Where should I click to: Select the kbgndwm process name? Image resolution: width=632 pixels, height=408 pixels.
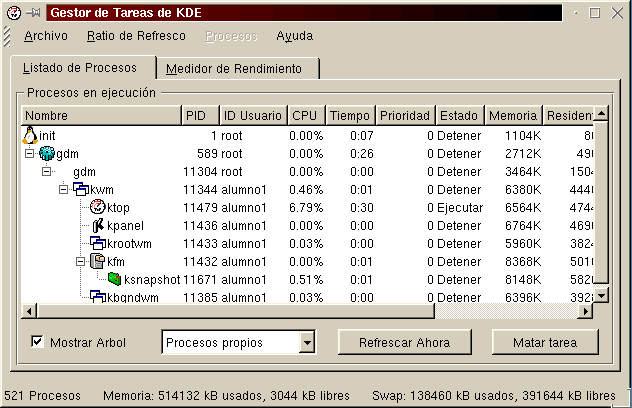[x=133, y=298]
